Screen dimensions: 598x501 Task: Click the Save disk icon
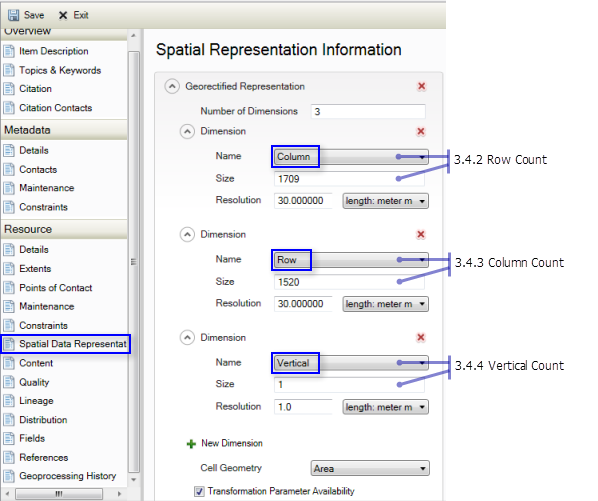coord(13,15)
